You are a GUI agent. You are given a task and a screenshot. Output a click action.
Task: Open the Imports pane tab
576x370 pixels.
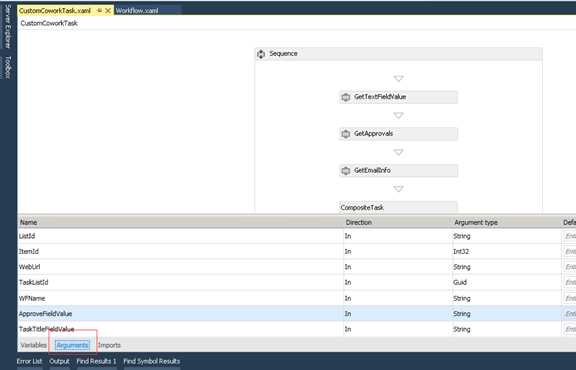[x=109, y=345]
